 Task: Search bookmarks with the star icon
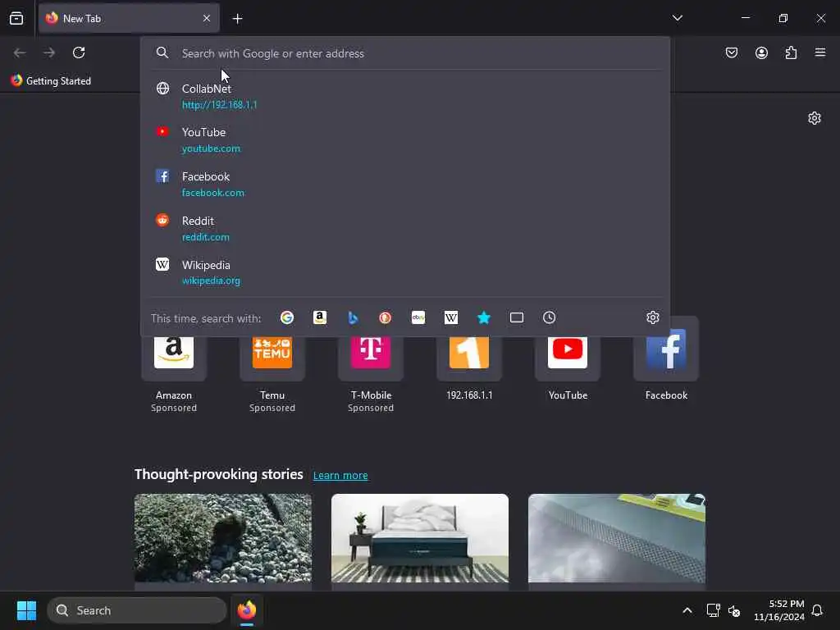pos(484,317)
